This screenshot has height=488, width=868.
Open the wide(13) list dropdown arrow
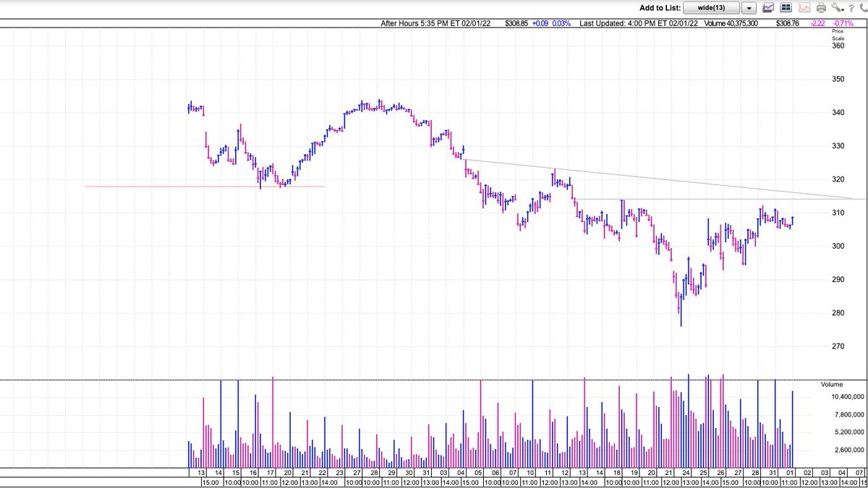point(747,8)
